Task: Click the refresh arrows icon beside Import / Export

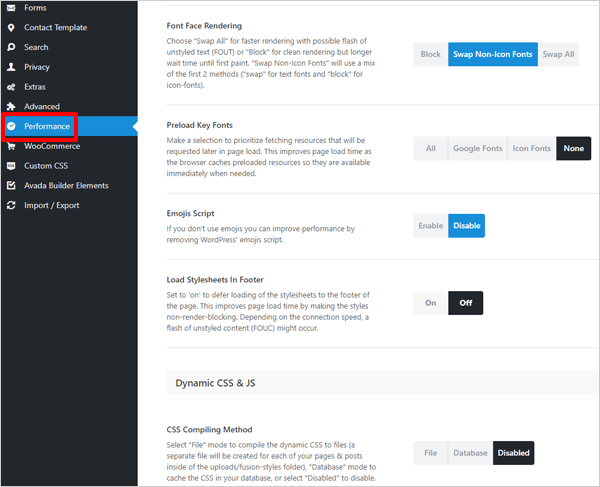Action: (x=11, y=205)
